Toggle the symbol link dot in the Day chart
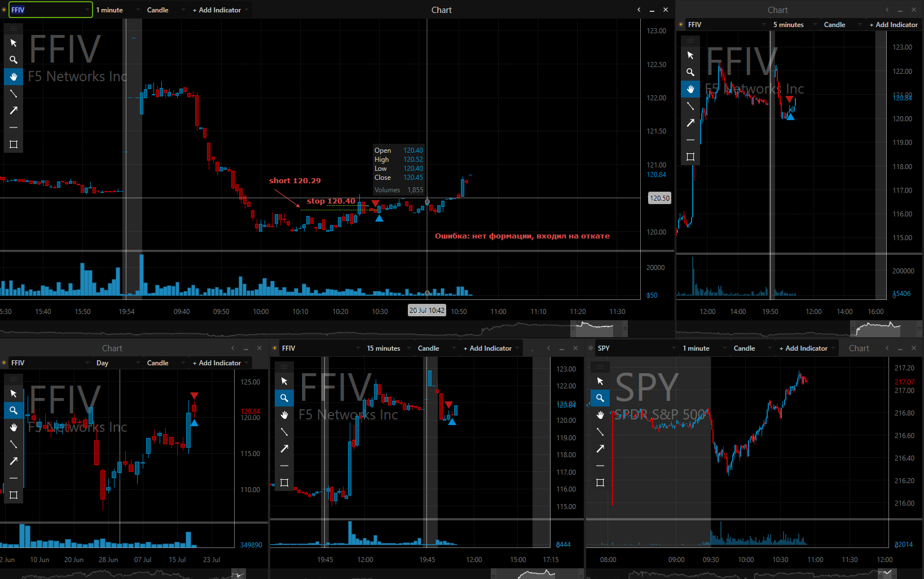The image size is (924, 579). (4, 363)
